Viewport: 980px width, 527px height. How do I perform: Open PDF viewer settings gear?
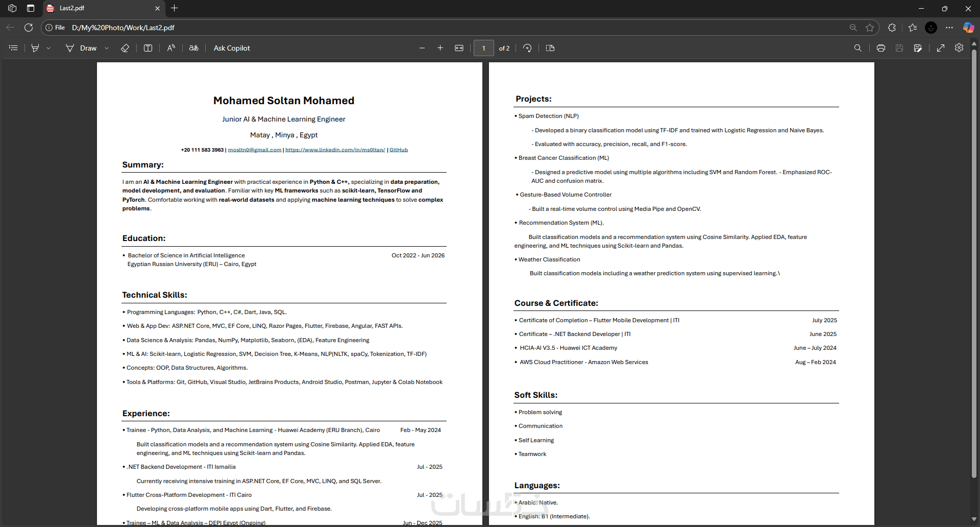pos(959,47)
